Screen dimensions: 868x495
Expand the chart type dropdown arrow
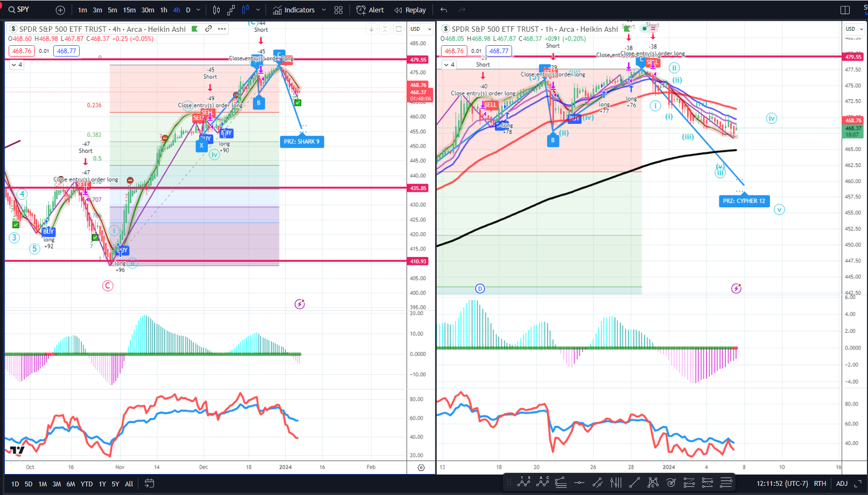tap(258, 10)
